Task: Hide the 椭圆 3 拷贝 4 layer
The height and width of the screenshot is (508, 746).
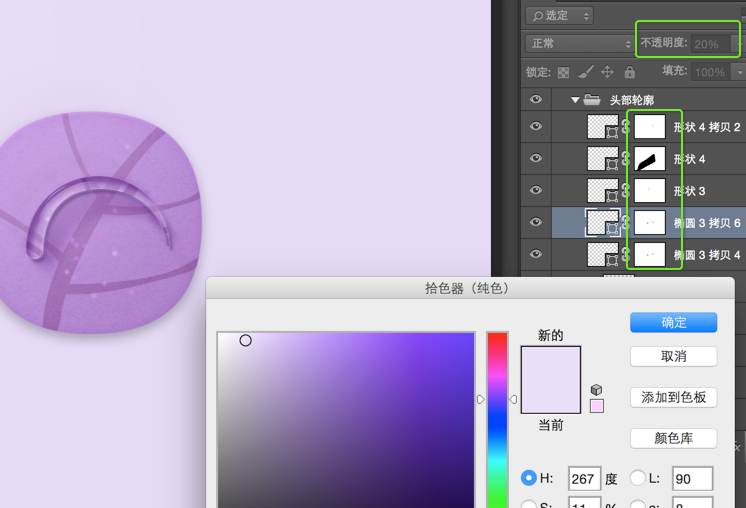Action: click(536, 254)
